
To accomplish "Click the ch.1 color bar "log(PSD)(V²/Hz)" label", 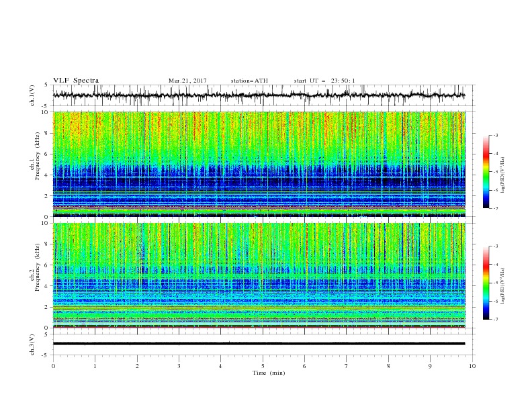I will click(503, 175).
